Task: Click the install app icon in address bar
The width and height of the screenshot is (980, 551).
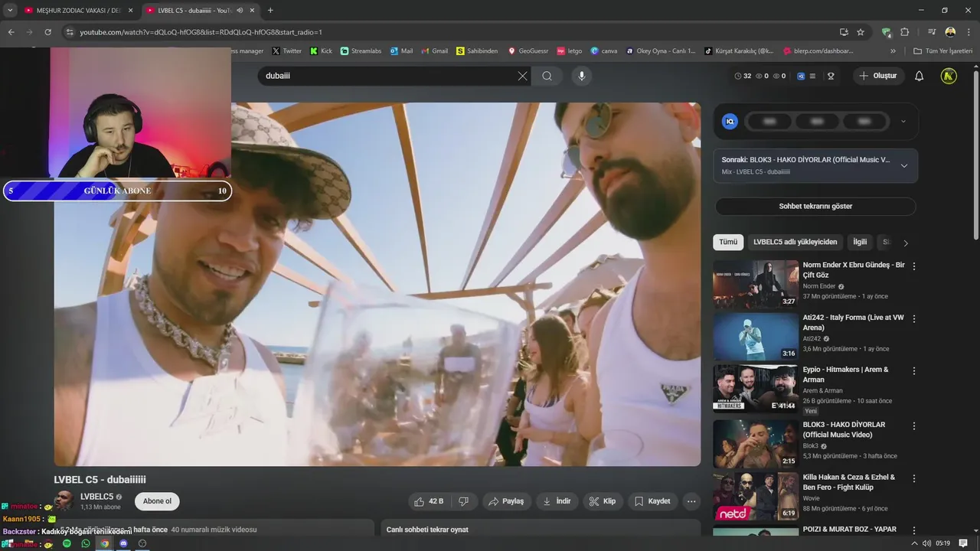Action: point(844,32)
